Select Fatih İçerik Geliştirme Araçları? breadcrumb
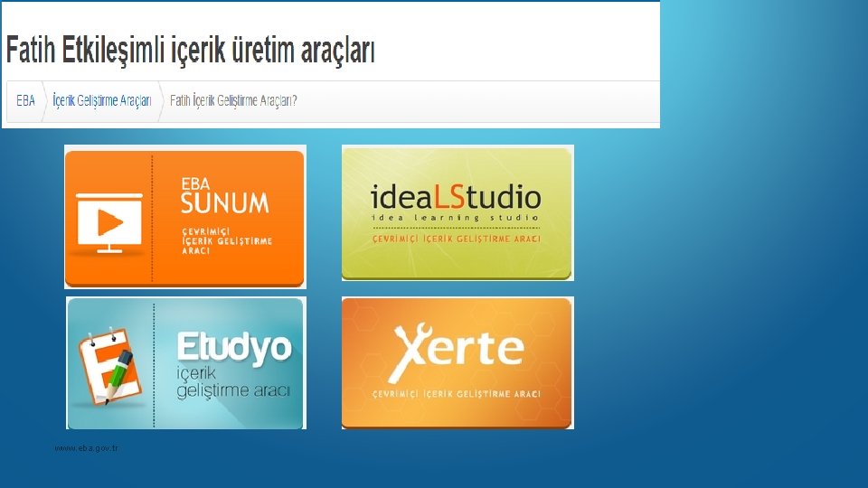The image size is (868, 488). (x=233, y=100)
